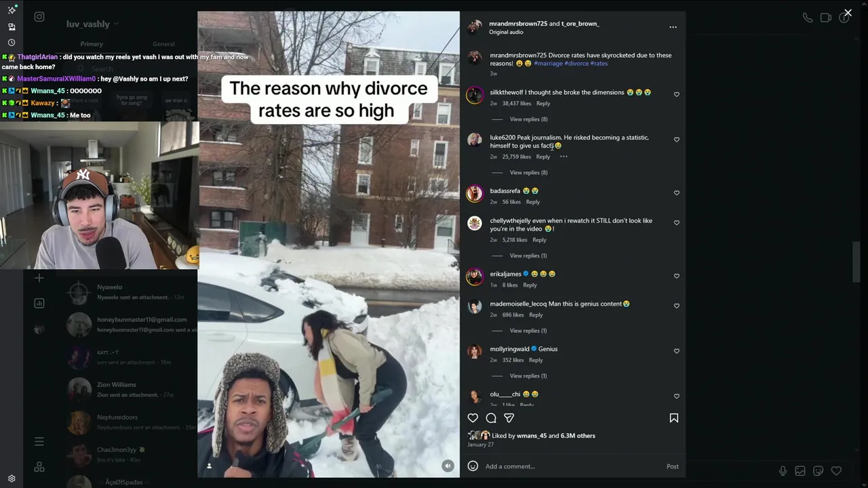This screenshot has height=488, width=868.
Task: Submit the comment using the Post button
Action: [x=672, y=466]
